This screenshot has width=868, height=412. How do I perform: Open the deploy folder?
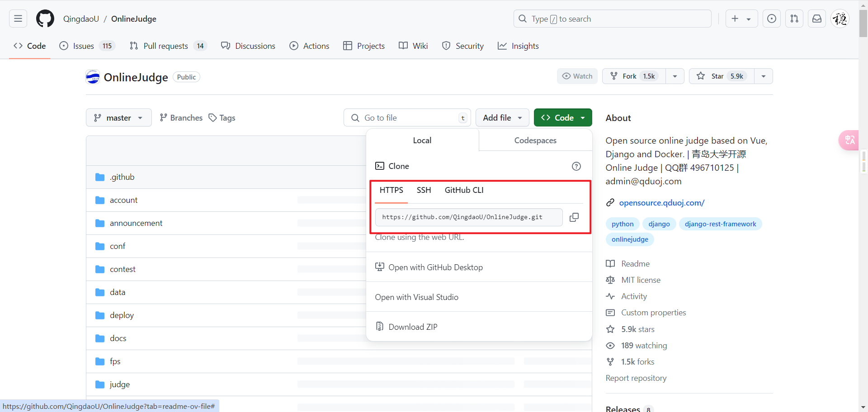click(x=122, y=315)
